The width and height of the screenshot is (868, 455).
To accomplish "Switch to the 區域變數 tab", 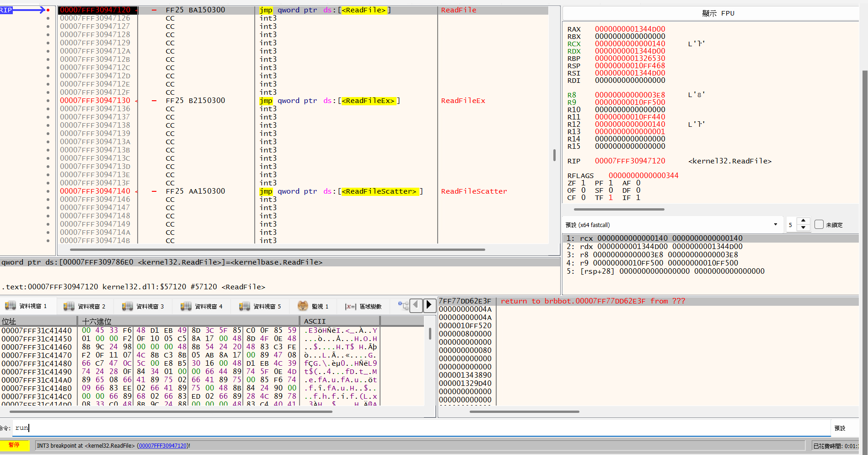I will pyautogui.click(x=370, y=306).
